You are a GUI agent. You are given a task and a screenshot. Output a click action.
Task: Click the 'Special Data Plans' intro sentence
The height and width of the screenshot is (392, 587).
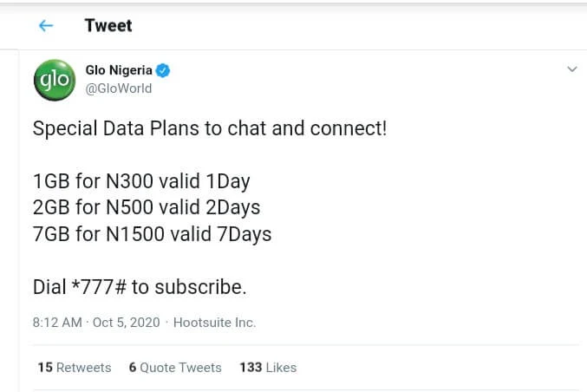210,129
